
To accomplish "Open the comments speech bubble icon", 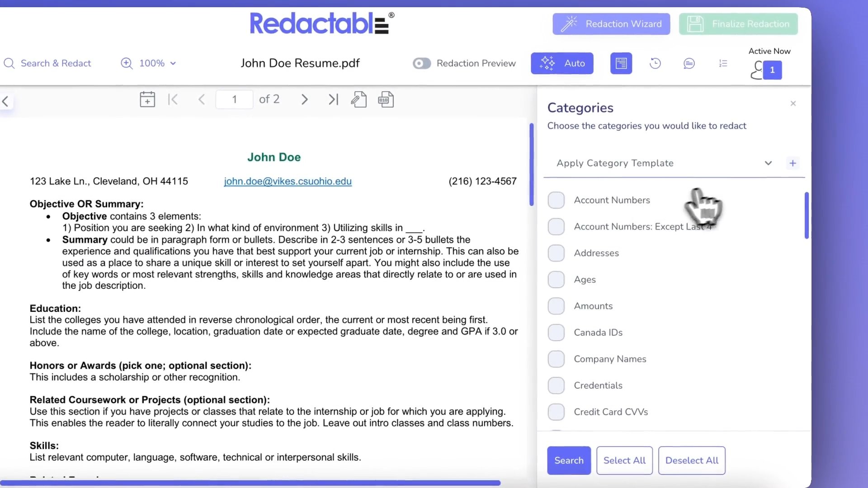I will pos(689,63).
